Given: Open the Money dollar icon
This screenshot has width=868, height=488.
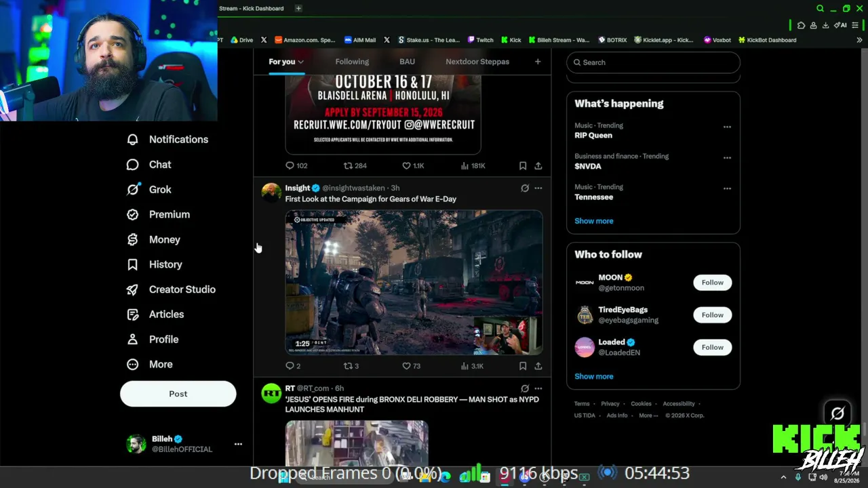Looking at the screenshot, I should (133, 239).
